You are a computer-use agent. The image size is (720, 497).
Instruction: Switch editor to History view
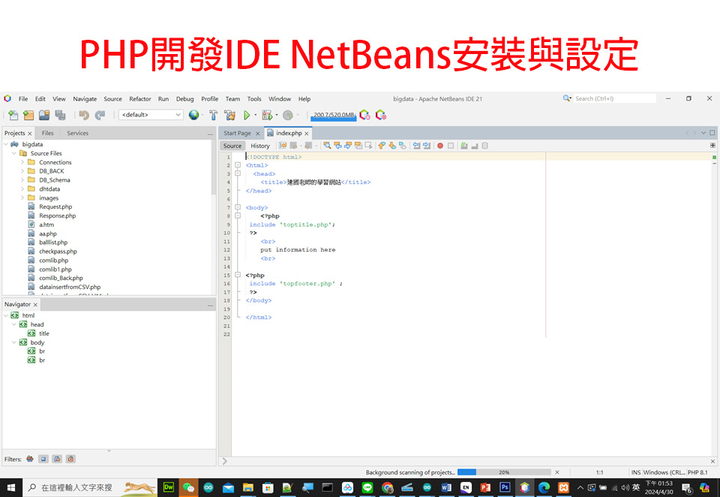pos(260,146)
